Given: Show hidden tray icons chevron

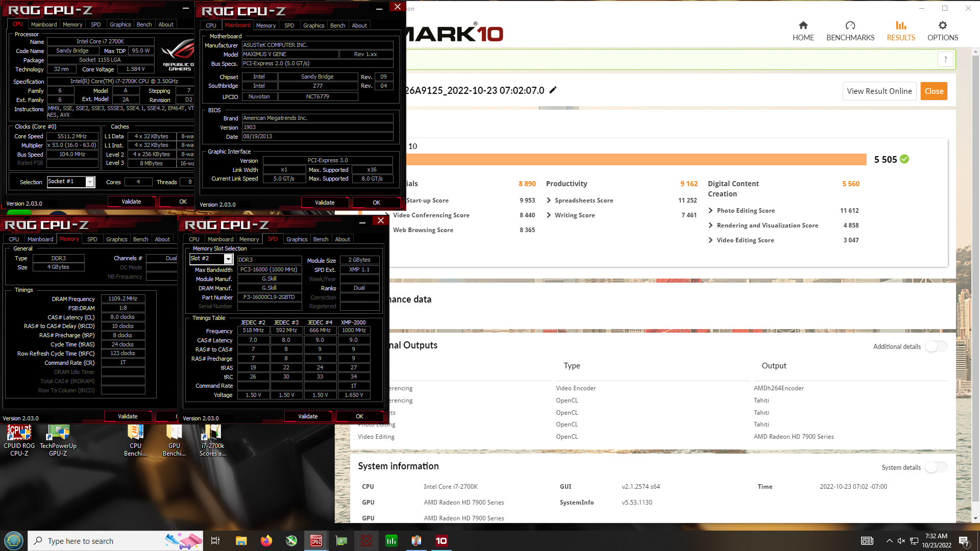Looking at the screenshot, I should coord(889,541).
